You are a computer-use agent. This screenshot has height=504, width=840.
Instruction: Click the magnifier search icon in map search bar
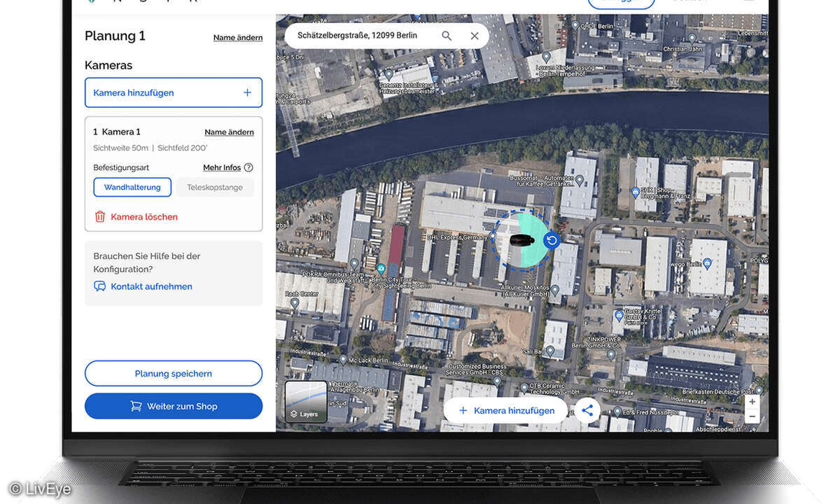447,35
